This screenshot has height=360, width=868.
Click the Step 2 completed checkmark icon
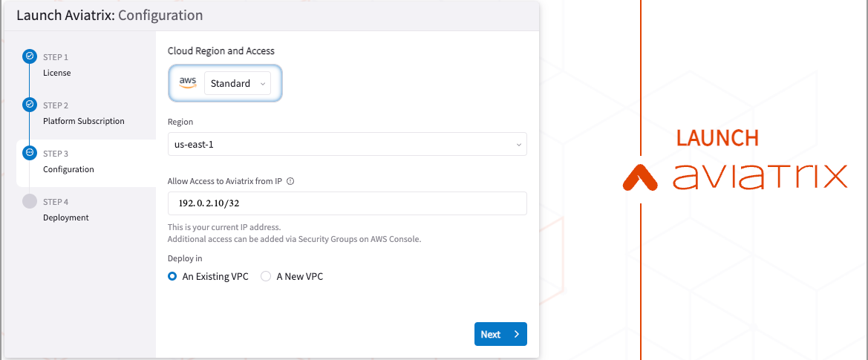[30, 105]
